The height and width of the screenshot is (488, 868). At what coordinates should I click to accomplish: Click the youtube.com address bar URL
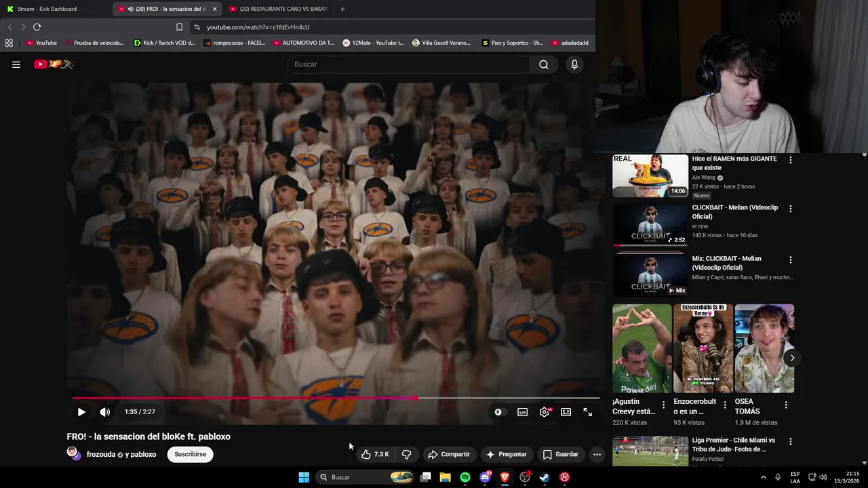[258, 27]
